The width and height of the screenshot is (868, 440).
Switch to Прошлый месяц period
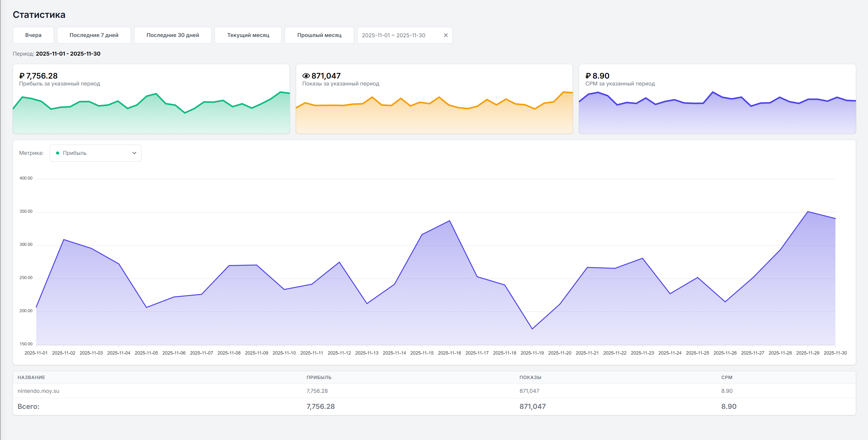pos(319,35)
